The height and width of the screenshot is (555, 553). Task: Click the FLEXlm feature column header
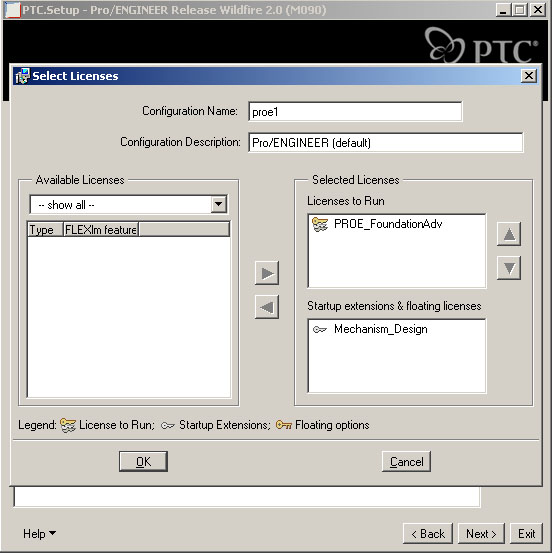101,230
